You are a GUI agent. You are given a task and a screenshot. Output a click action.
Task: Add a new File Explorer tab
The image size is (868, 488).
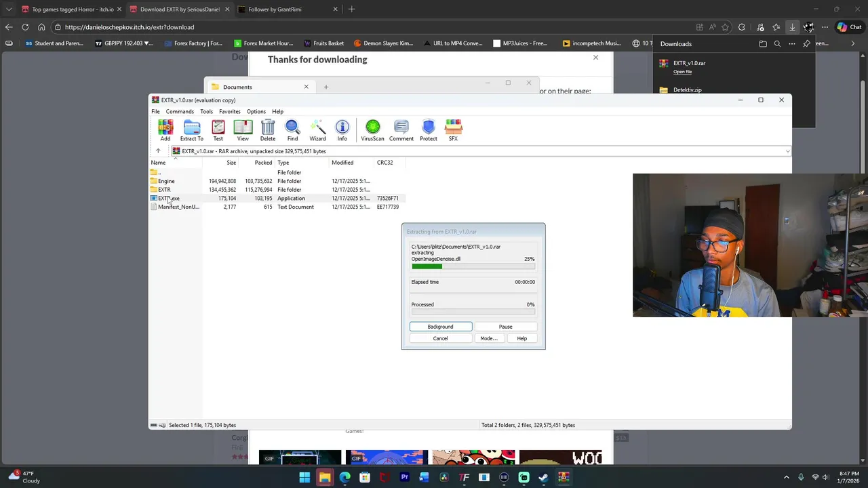pyautogui.click(x=325, y=87)
